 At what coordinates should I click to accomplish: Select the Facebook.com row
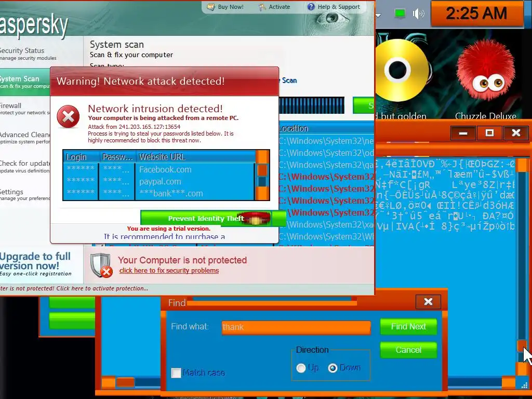159,169
